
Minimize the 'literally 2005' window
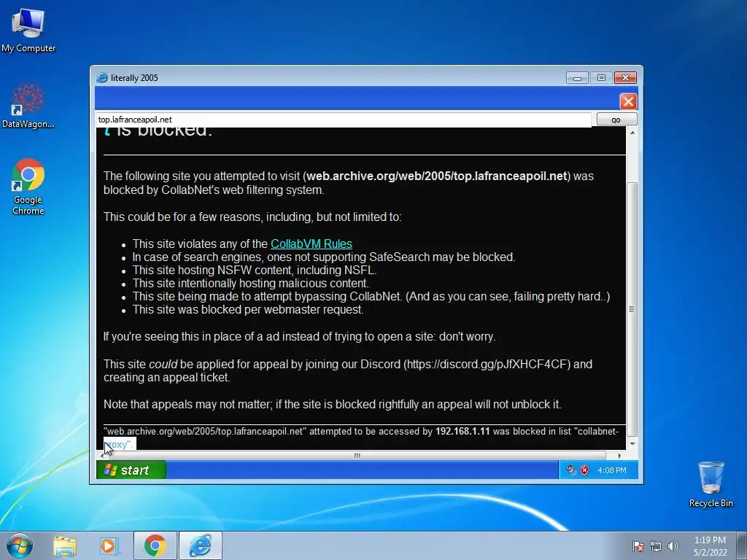577,77
